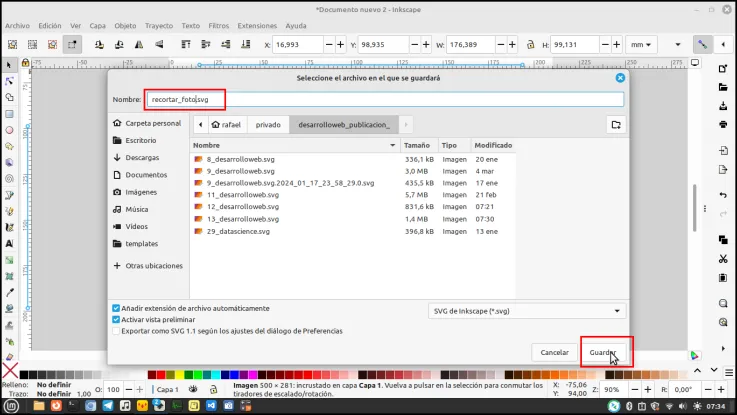Screen dimensions: 737x415
Task: Go to privado folder in path bar
Action: (x=268, y=125)
